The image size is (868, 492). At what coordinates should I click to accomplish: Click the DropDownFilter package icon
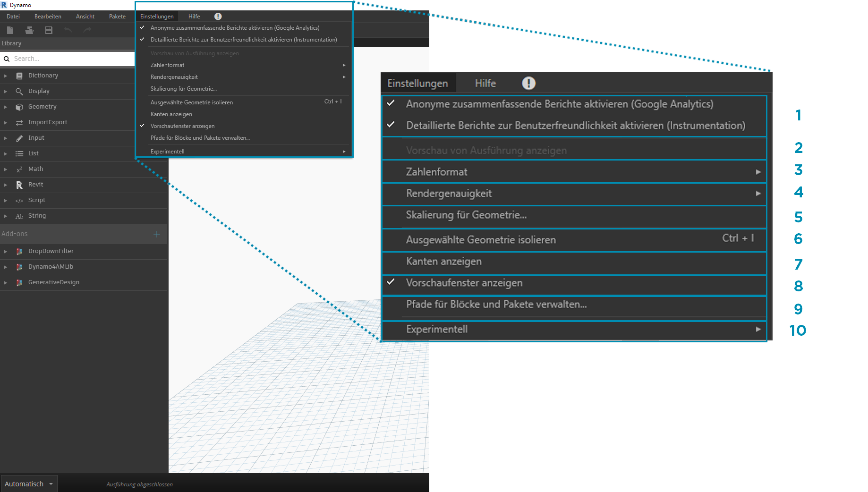pyautogui.click(x=19, y=251)
